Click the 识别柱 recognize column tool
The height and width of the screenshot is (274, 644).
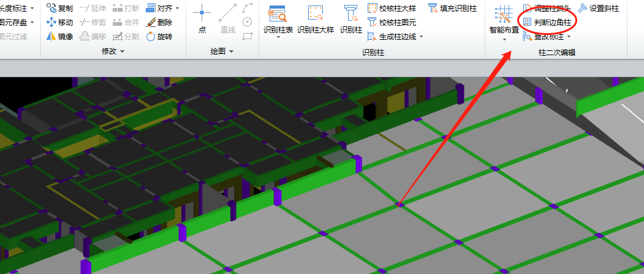click(x=351, y=19)
